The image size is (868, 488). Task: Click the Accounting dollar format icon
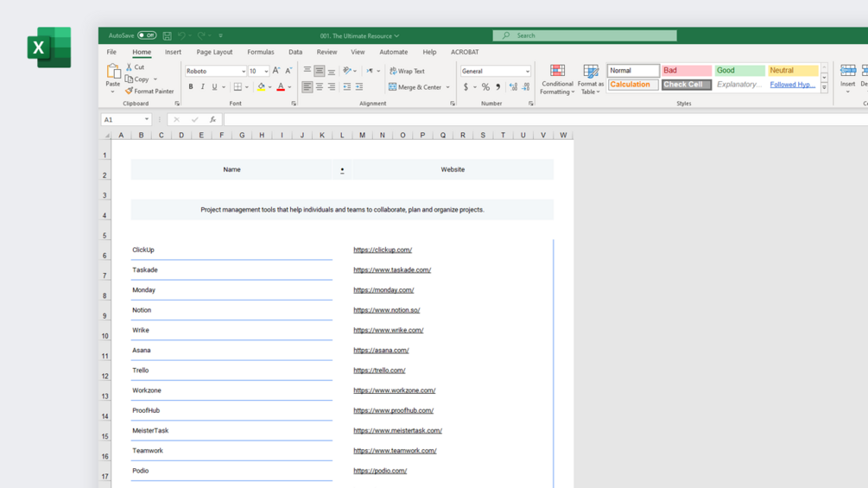point(466,87)
